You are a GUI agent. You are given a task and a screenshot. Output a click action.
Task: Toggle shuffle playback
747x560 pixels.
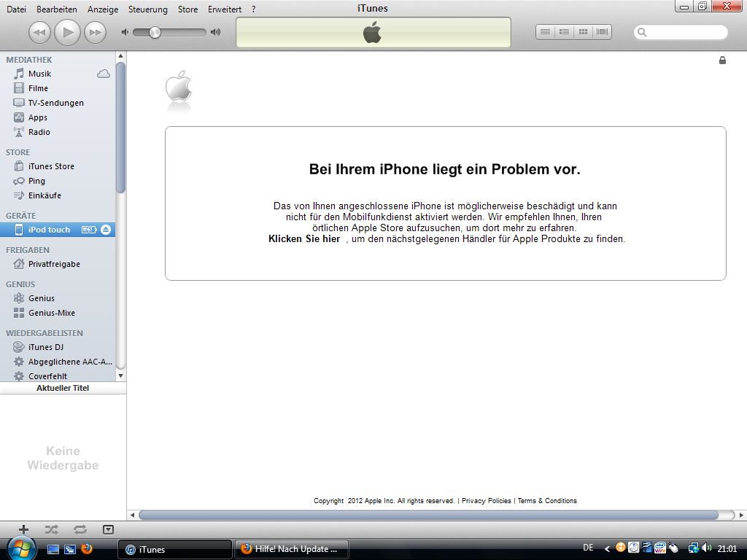click(x=52, y=529)
